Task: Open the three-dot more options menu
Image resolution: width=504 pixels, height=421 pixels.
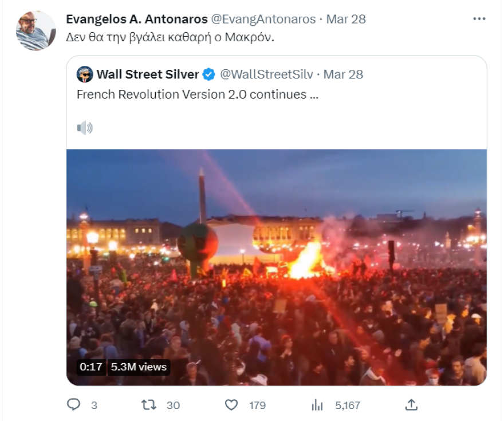Action: pyautogui.click(x=479, y=19)
